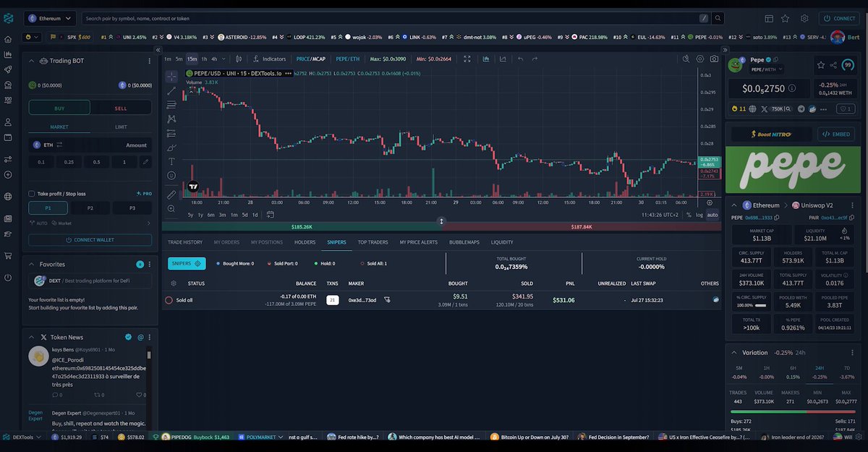Select the LIMIT order tab
The width and height of the screenshot is (868, 452).
(x=121, y=127)
